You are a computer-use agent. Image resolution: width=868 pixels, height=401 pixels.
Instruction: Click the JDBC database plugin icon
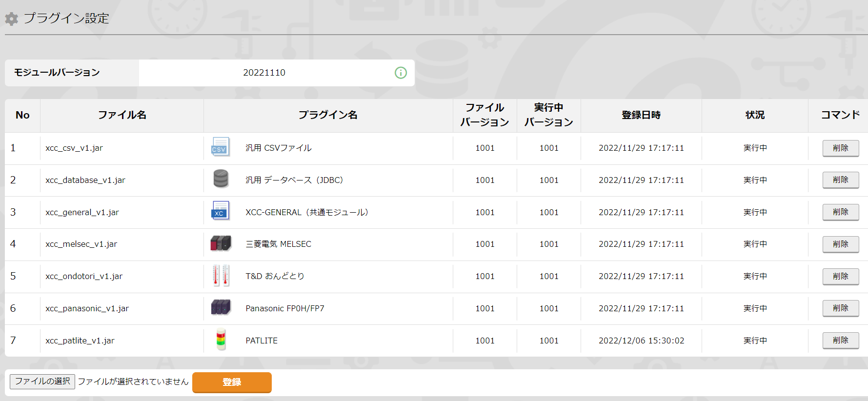click(221, 179)
